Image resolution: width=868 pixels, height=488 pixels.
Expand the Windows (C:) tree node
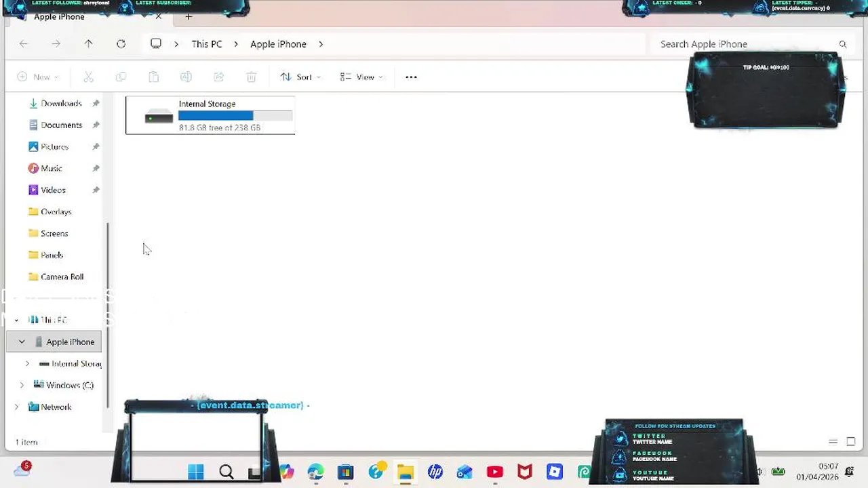coord(22,386)
